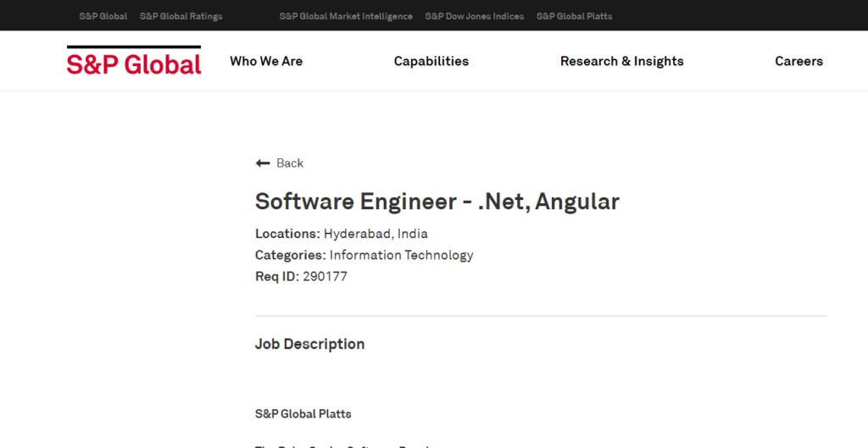
Task: Open the Careers menu
Action: coord(798,61)
